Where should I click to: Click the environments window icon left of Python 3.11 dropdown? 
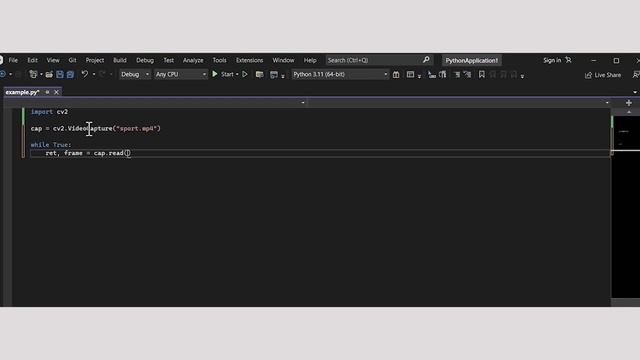coord(274,74)
